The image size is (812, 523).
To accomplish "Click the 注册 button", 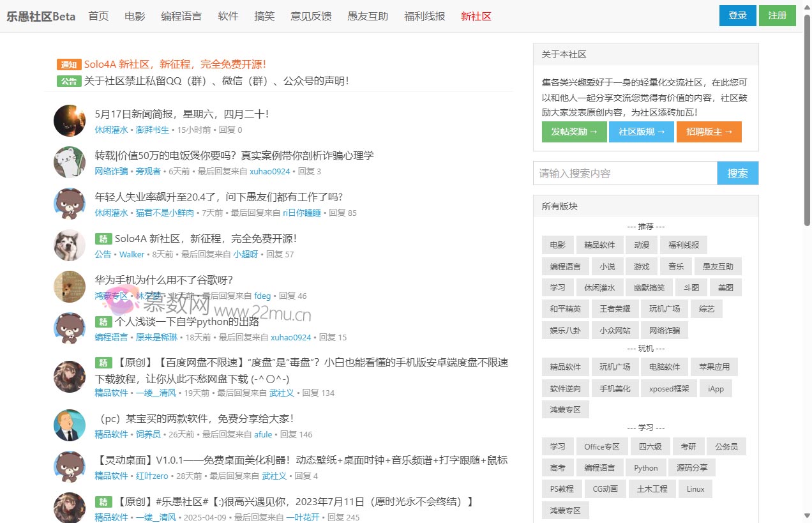I will (x=778, y=15).
